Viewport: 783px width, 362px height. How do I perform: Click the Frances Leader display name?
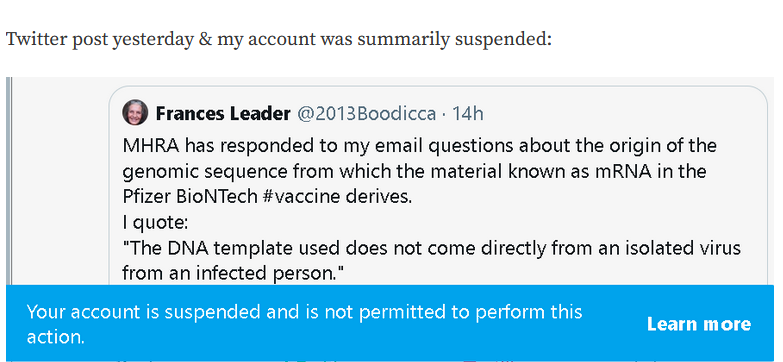point(223,114)
